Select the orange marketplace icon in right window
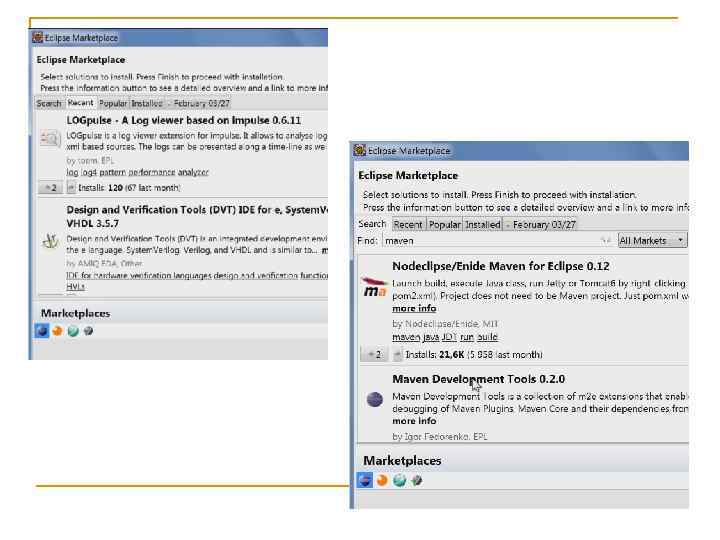720x540 pixels. 382,480
